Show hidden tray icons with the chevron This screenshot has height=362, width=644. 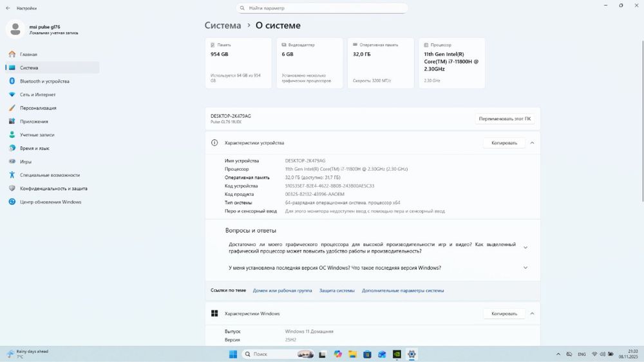pos(558,354)
